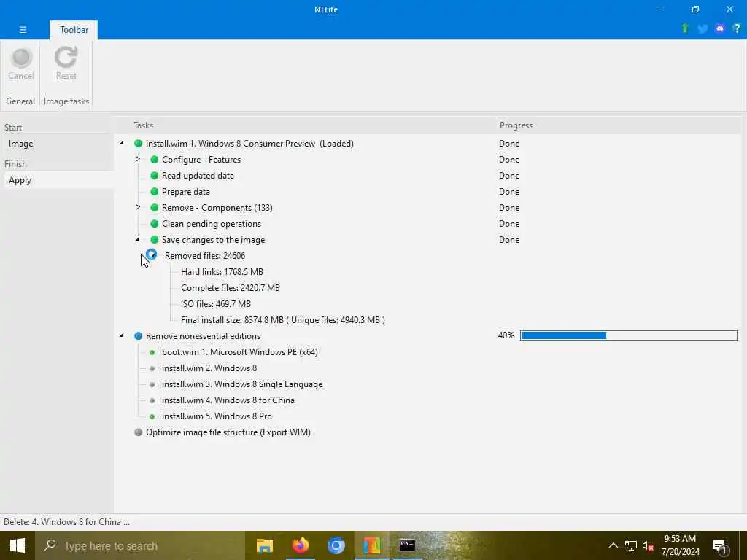Collapse the Save changes to the image node

coord(138,239)
